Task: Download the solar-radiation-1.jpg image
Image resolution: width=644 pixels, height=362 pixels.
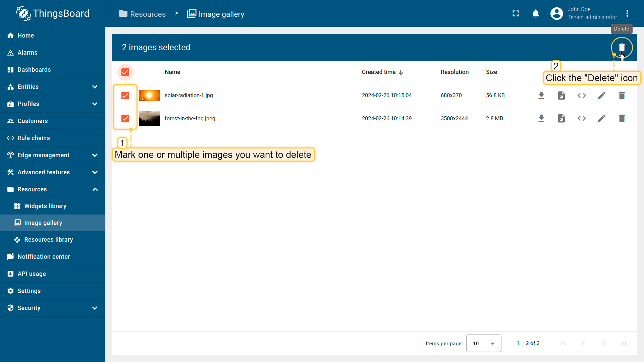Action: (x=541, y=96)
